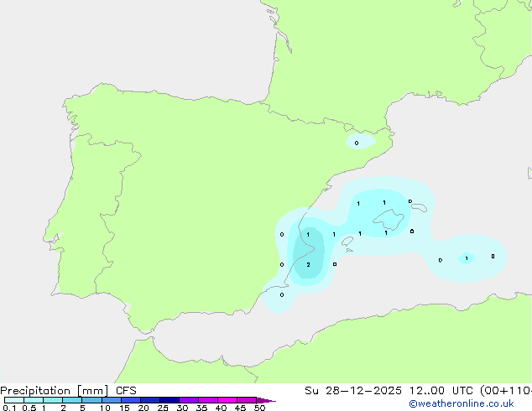Click the 1–2 mm legend color swatch
Image resolution: width=532 pixels, height=411 pixels.
53,400
